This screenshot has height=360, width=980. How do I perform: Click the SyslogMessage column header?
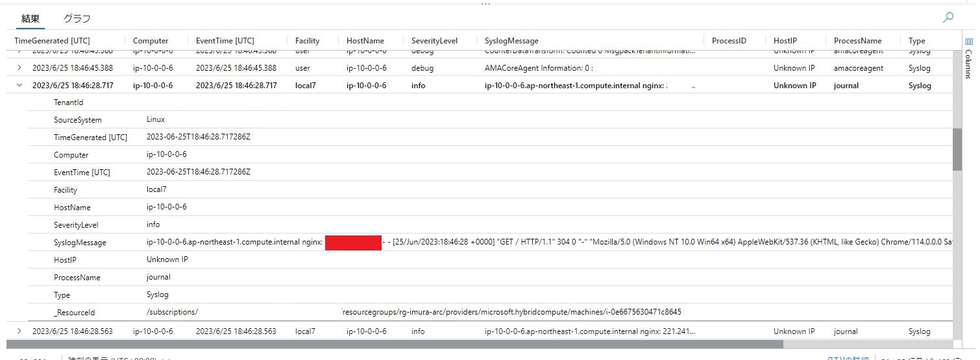tap(511, 40)
